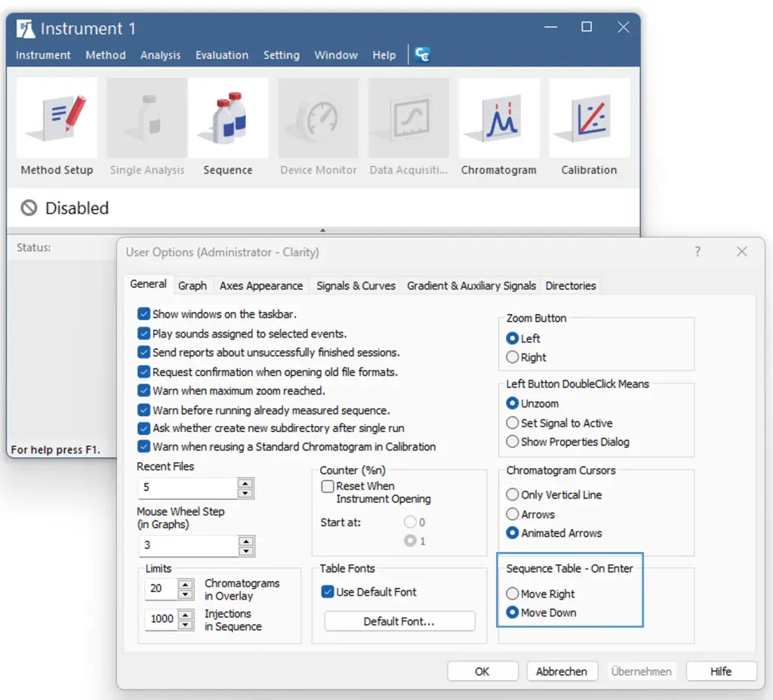Decrease Injections in Sequence limit
773x700 pixels.
pos(186,624)
